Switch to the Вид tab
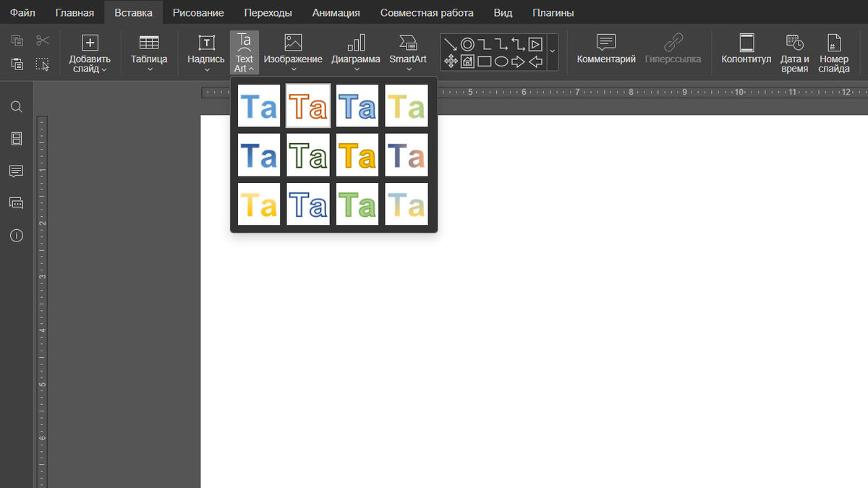The image size is (868, 488). 503,12
